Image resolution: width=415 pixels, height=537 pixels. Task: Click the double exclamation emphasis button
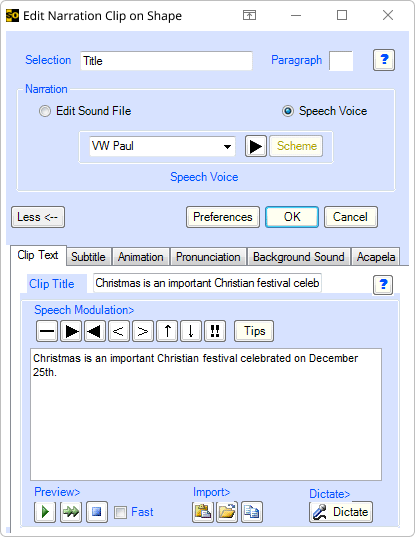[215, 331]
